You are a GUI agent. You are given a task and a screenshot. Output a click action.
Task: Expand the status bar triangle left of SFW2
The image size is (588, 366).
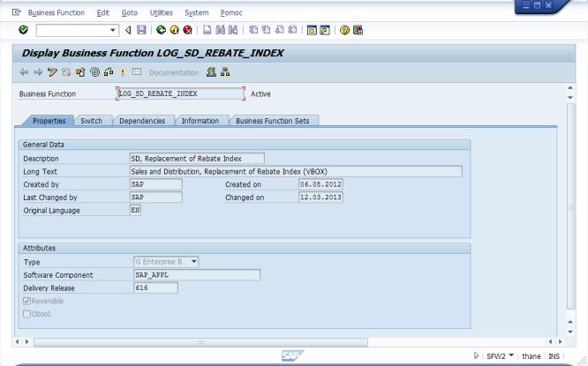(x=476, y=355)
